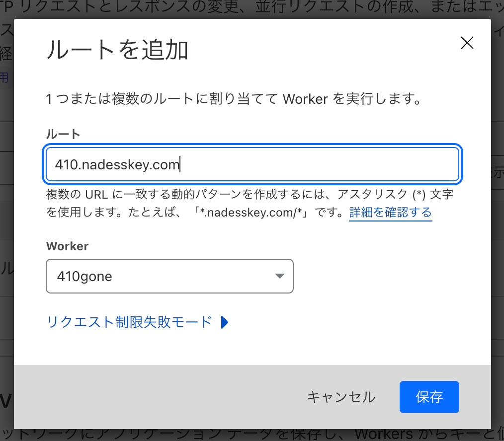
Task: Click the blue triangle beside リクエスト制限失敗モード
Action: [x=224, y=322]
